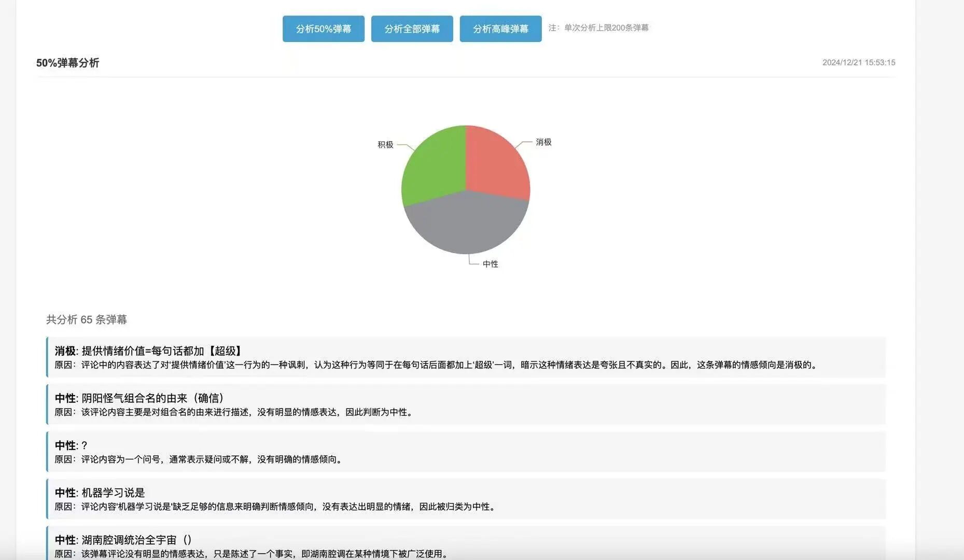The height and width of the screenshot is (560, 964).
Task: Click the 分析50%弹幕 button
Action: pyautogui.click(x=323, y=29)
